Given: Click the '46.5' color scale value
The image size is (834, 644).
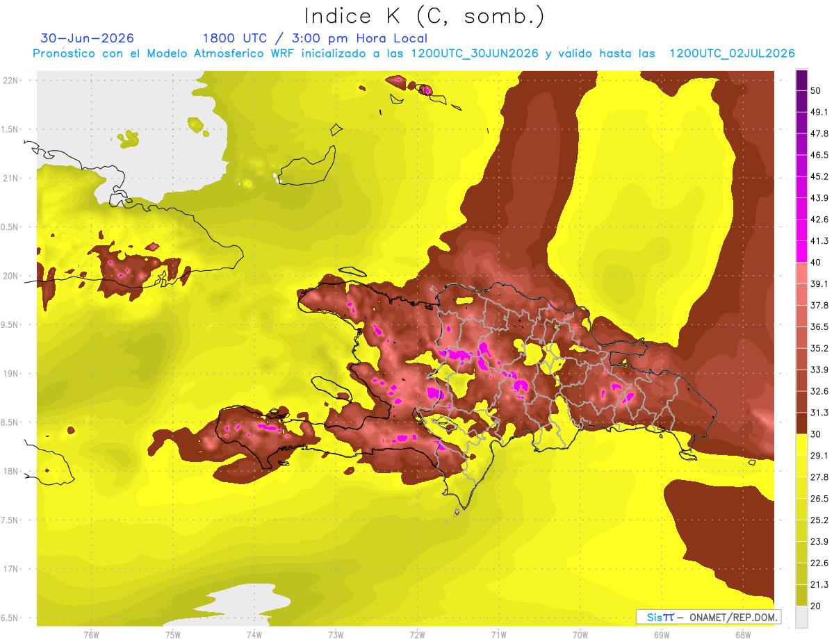Looking at the screenshot, I should [819, 155].
